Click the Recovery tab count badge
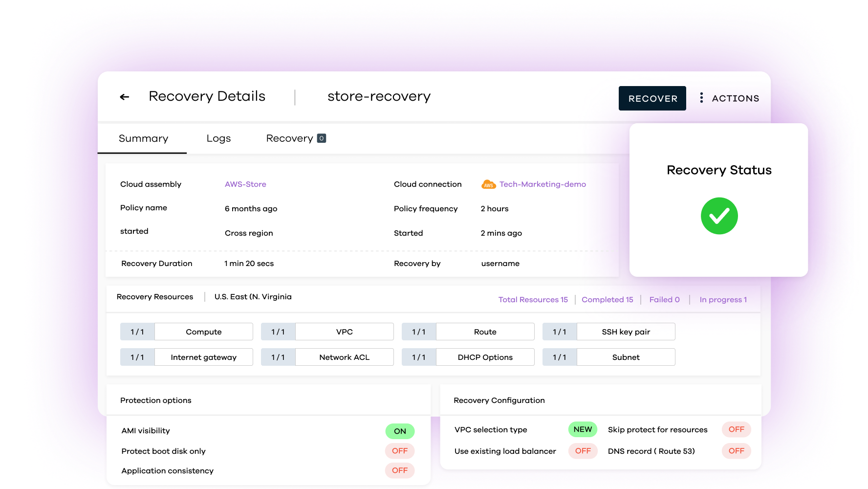This screenshot has width=868, height=489. (x=322, y=138)
